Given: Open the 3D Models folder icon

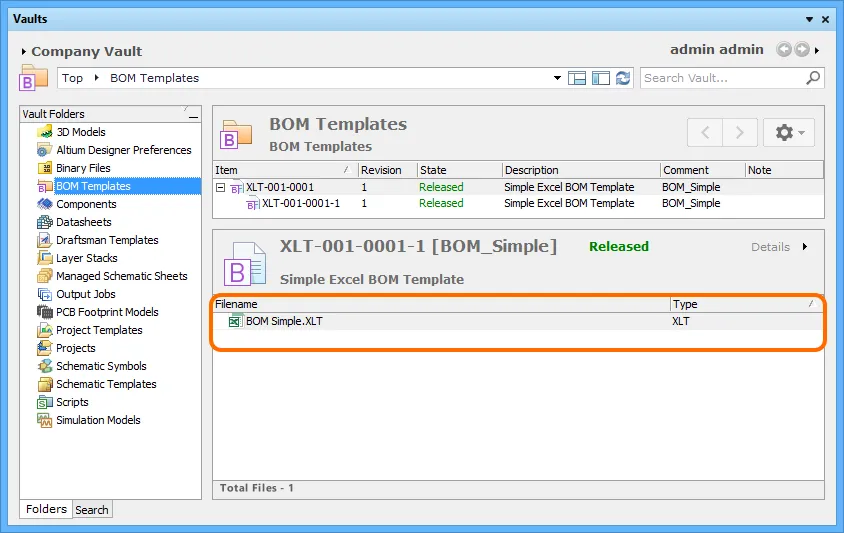Looking at the screenshot, I should 45,132.
